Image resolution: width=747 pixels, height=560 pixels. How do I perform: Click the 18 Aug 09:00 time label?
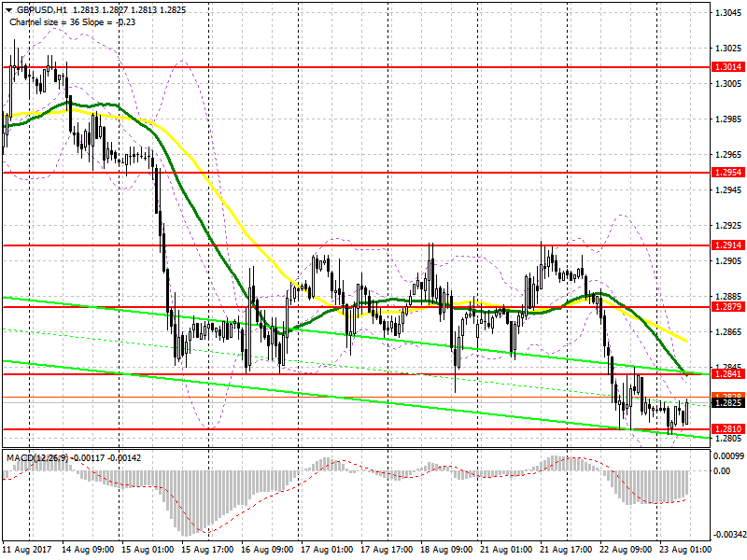click(x=446, y=550)
